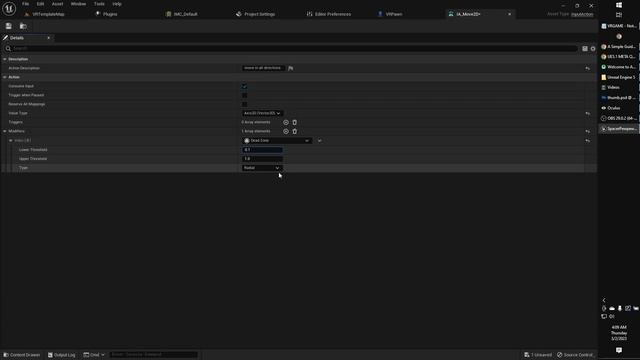This screenshot has width=640, height=360.
Task: Switch to OBS in taskbar
Action: (x=619, y=118)
